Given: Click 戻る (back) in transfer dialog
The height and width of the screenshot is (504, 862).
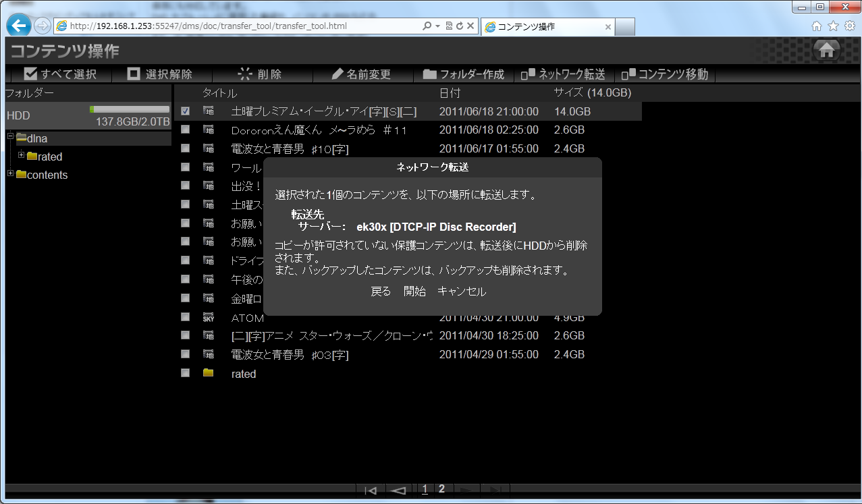Looking at the screenshot, I should [x=381, y=291].
